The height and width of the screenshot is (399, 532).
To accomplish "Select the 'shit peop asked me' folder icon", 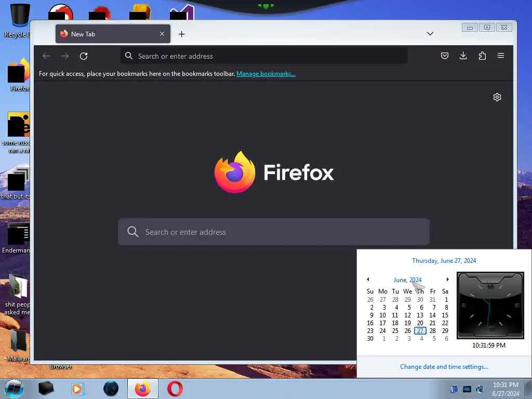I will coord(17,295).
